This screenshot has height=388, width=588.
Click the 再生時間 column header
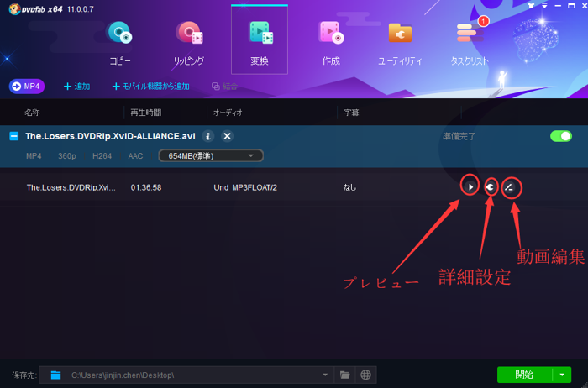tap(146, 113)
